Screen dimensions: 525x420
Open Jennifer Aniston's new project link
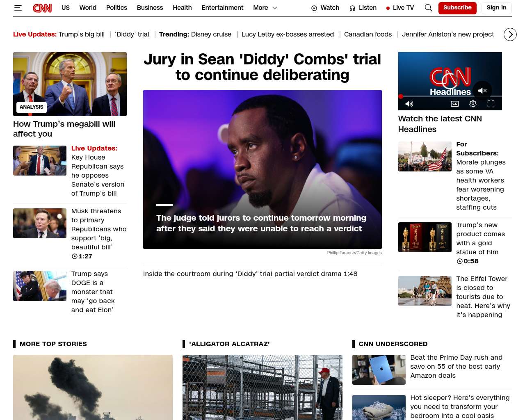pos(448,34)
